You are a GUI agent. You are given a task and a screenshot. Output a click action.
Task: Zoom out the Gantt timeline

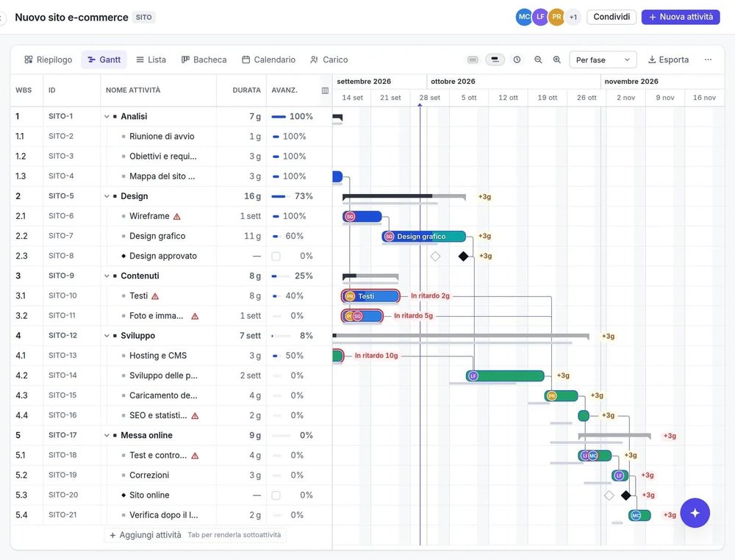tap(538, 60)
